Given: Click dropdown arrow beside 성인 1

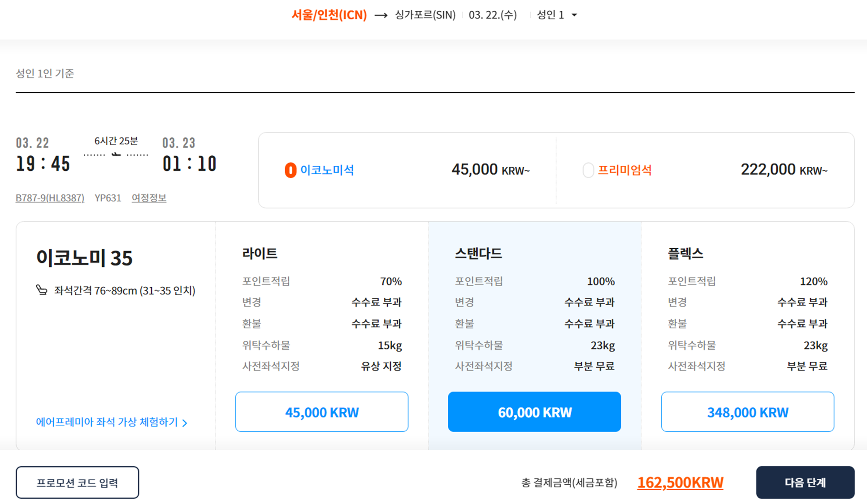Looking at the screenshot, I should (x=574, y=15).
